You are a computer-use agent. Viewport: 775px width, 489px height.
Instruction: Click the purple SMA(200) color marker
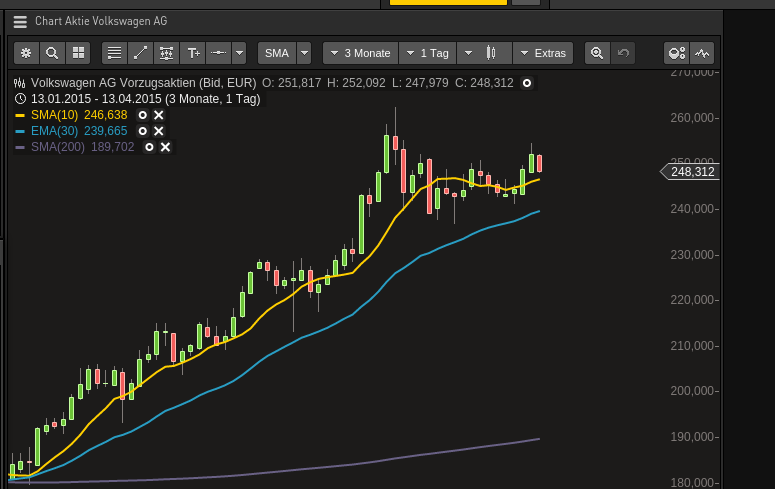point(20,147)
